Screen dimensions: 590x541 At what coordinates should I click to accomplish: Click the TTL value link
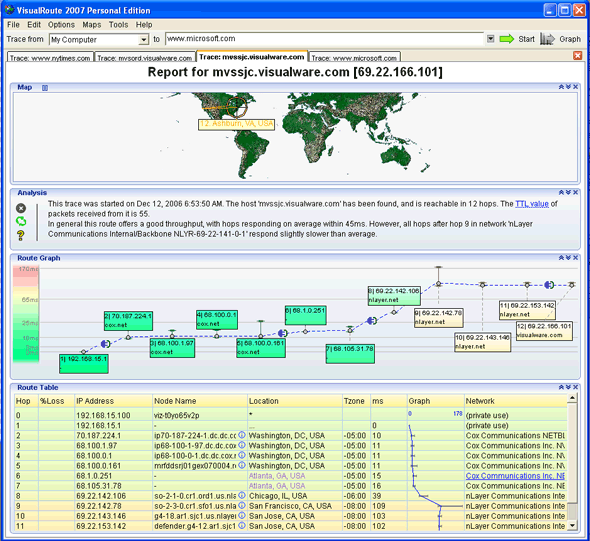[532, 204]
